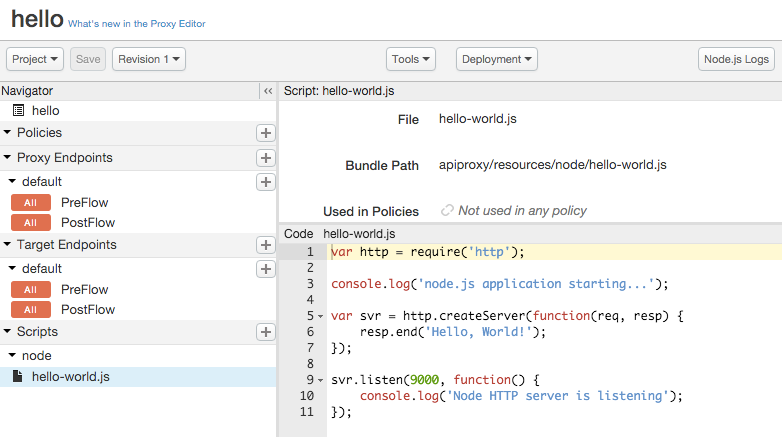Viewport: 782px width, 437px height.
Task: Add a new script via Scripts plus icon
Action: [265, 332]
